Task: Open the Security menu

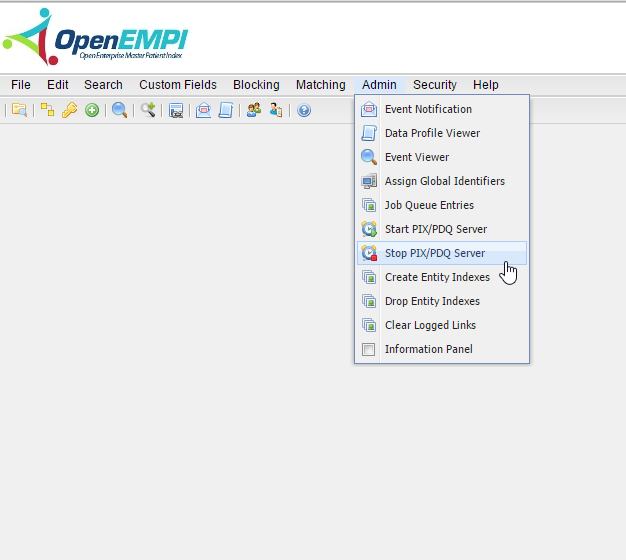Action: click(x=435, y=85)
